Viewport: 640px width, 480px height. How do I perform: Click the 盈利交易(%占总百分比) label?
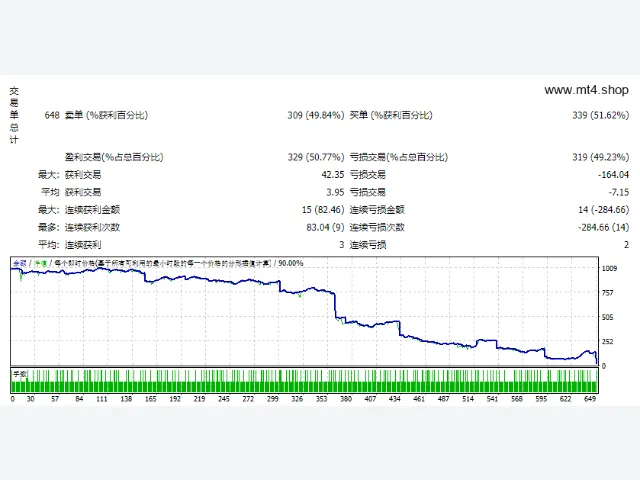pos(114,157)
